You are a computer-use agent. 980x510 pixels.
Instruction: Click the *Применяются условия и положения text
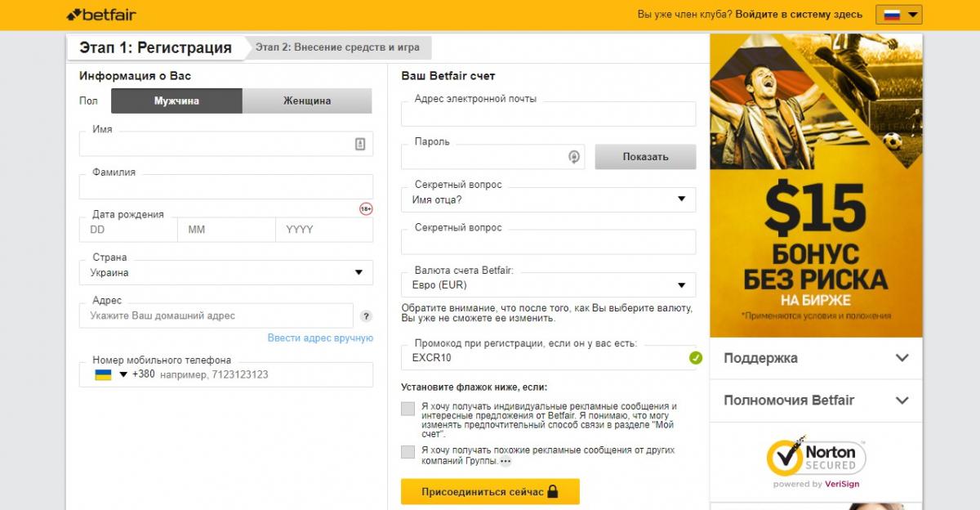point(816,315)
